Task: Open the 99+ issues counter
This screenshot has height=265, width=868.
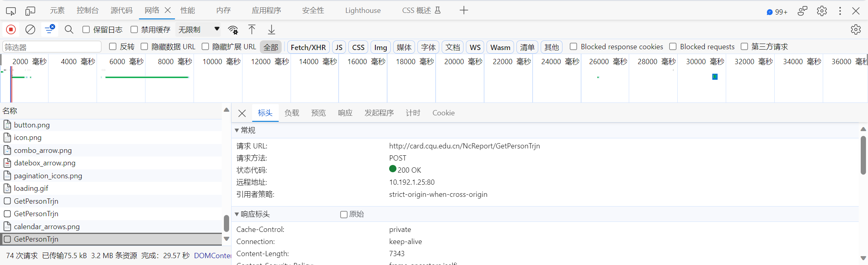Action: [x=777, y=12]
